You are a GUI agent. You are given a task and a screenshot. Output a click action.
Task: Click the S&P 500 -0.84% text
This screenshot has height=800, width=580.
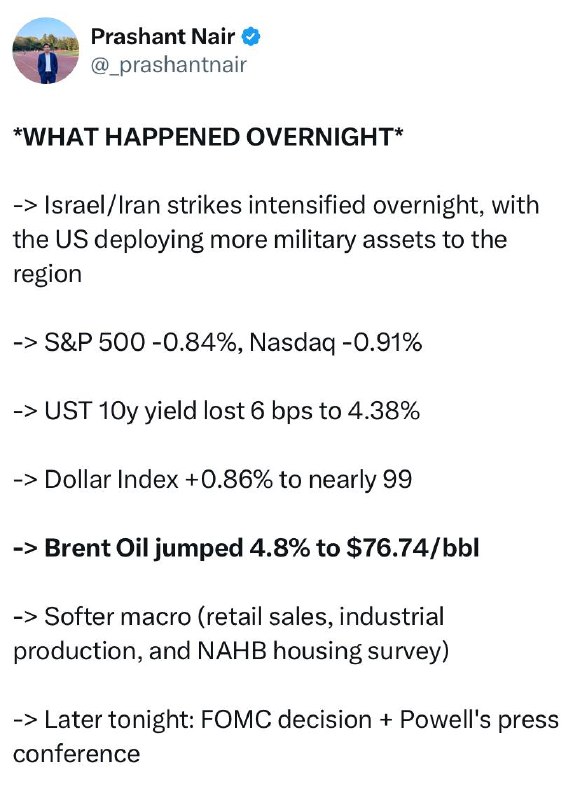click(x=143, y=342)
